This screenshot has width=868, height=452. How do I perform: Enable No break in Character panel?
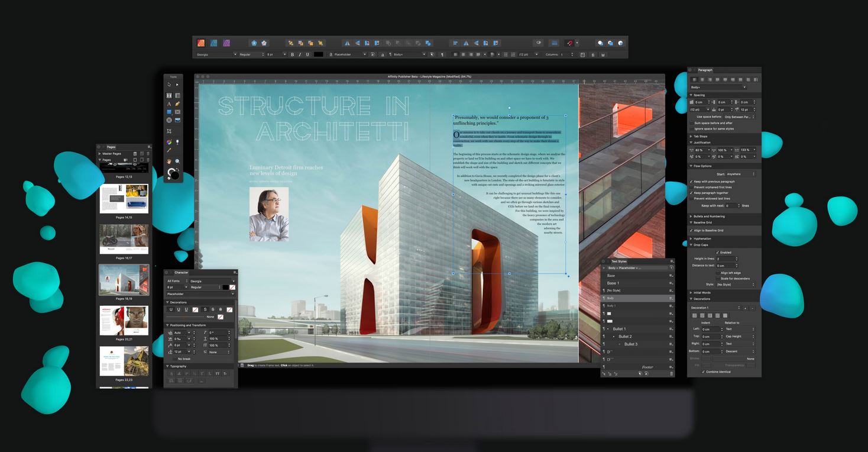175,359
